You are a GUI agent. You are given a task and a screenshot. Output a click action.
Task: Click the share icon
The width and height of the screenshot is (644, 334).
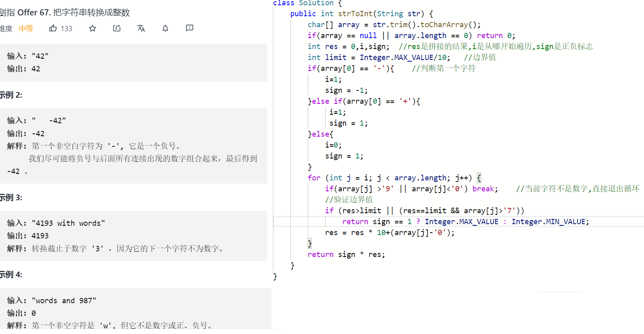117,28
